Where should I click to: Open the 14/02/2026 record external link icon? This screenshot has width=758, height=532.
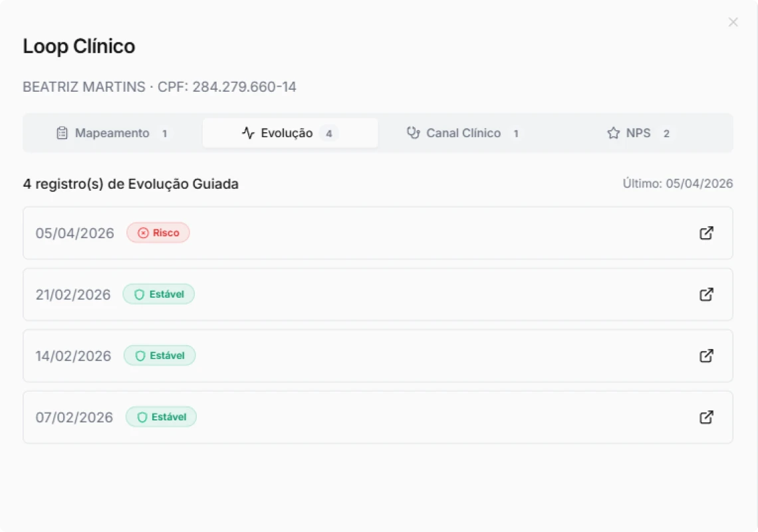point(707,355)
